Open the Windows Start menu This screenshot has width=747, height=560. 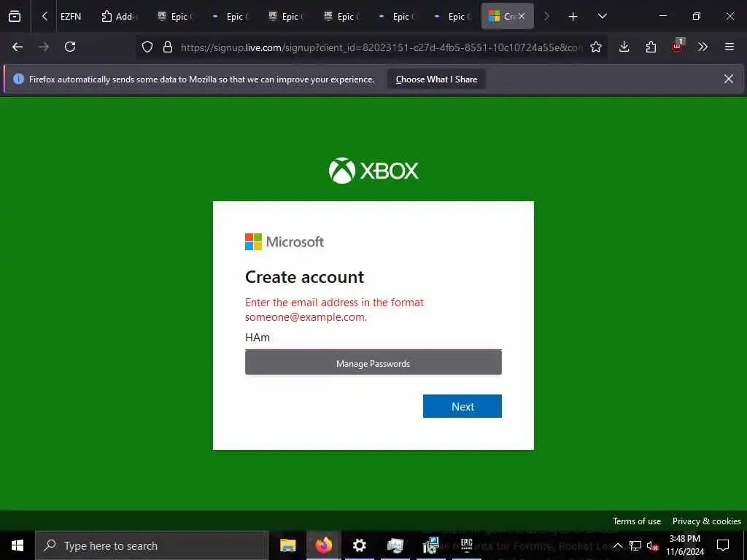click(x=18, y=545)
